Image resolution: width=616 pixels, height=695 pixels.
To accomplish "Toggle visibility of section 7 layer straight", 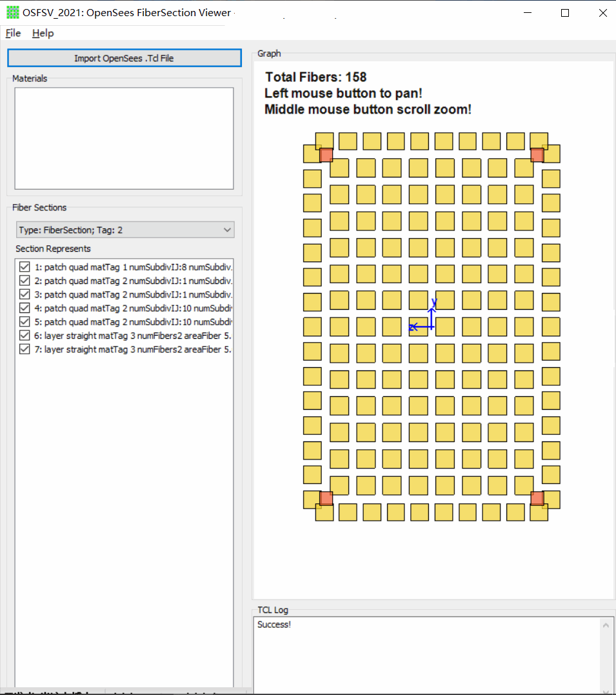I will tap(24, 348).
